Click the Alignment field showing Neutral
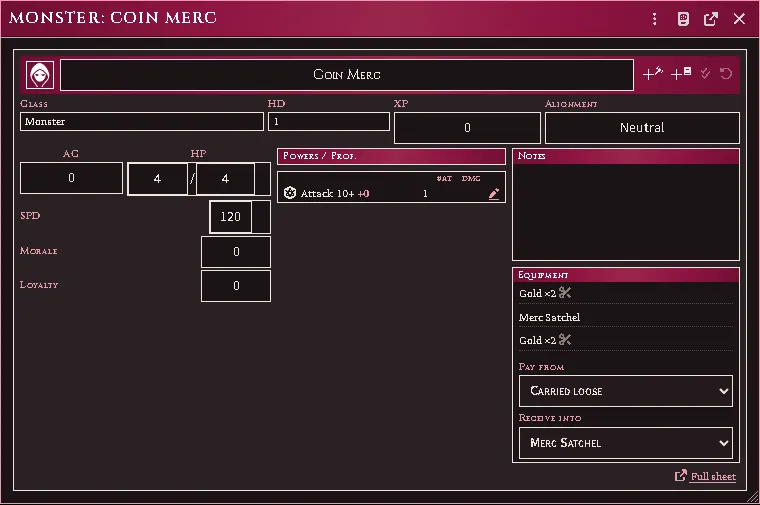Screen dimensions: 760x505 pos(642,128)
